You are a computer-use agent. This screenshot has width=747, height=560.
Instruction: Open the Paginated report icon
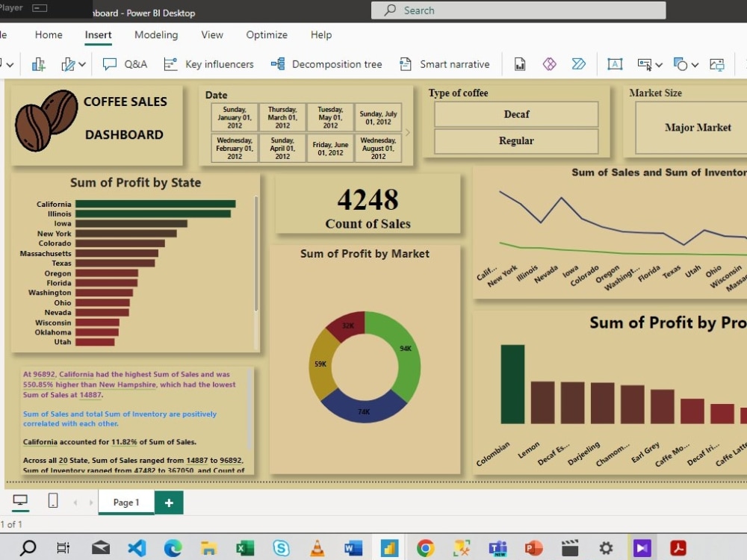tap(520, 64)
